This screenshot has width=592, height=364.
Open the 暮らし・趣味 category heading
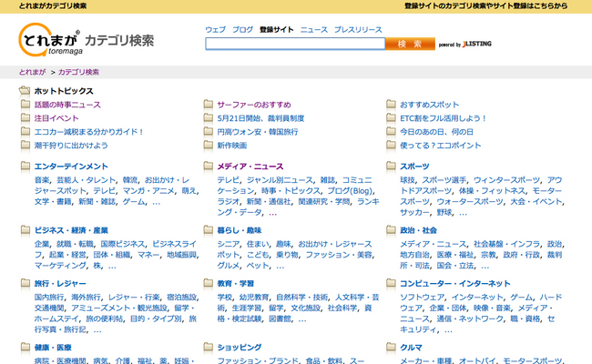click(x=239, y=230)
